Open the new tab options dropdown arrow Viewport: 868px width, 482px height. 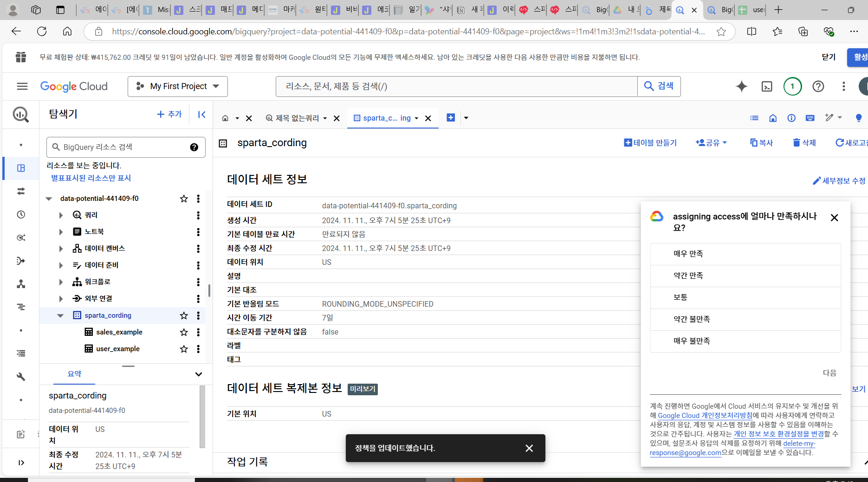point(466,118)
